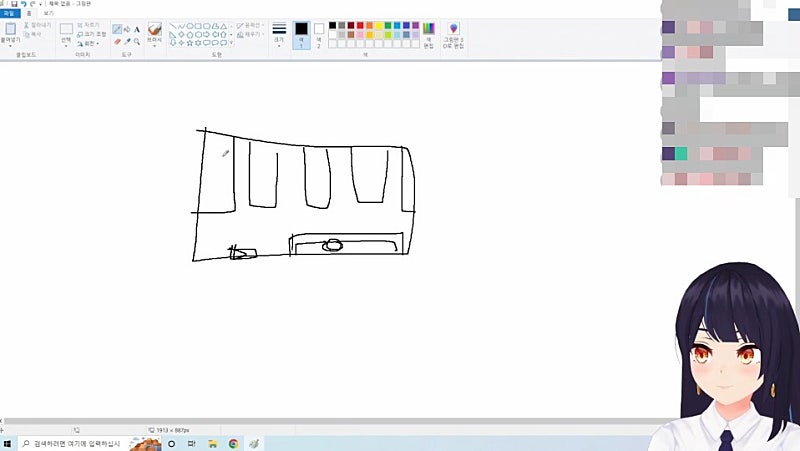Open the shape Fill dropdown

point(250,34)
